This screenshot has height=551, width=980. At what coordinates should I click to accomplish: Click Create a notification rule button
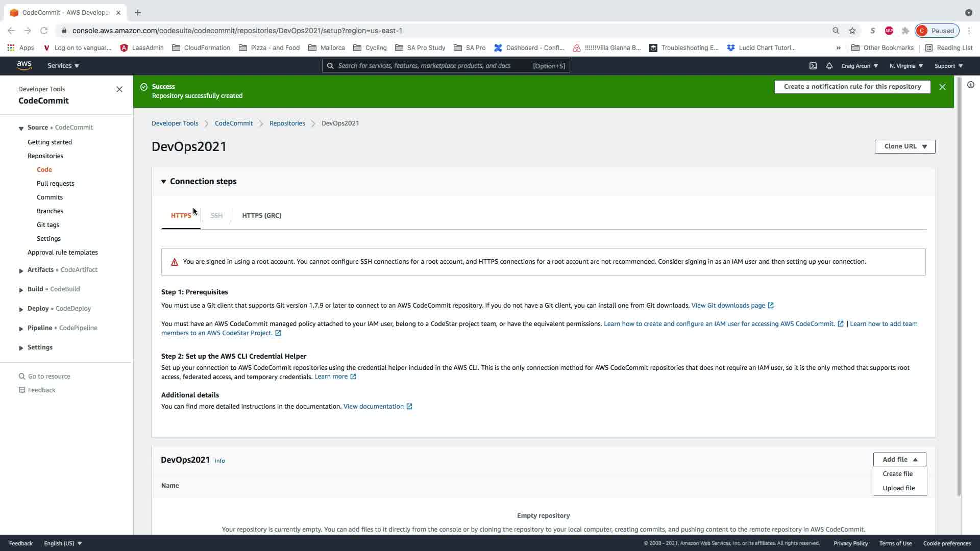[852, 87]
